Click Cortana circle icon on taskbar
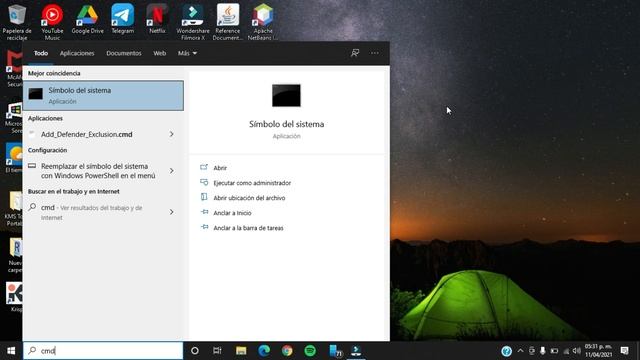Screen dimensions: 640x360 (195, 351)
